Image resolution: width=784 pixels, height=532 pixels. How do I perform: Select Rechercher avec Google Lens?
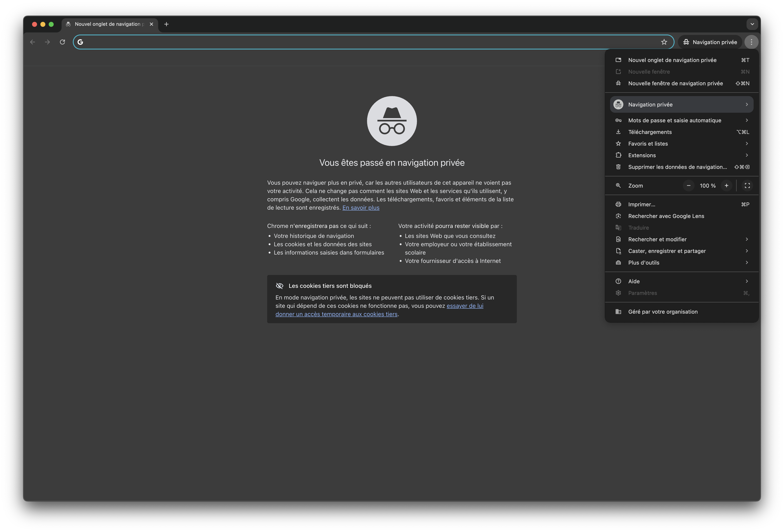tap(666, 216)
